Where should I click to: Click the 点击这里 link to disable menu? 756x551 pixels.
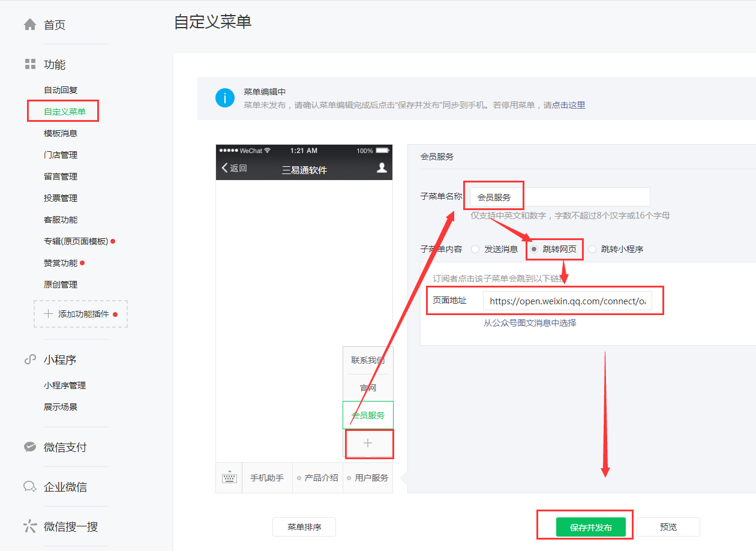point(568,105)
